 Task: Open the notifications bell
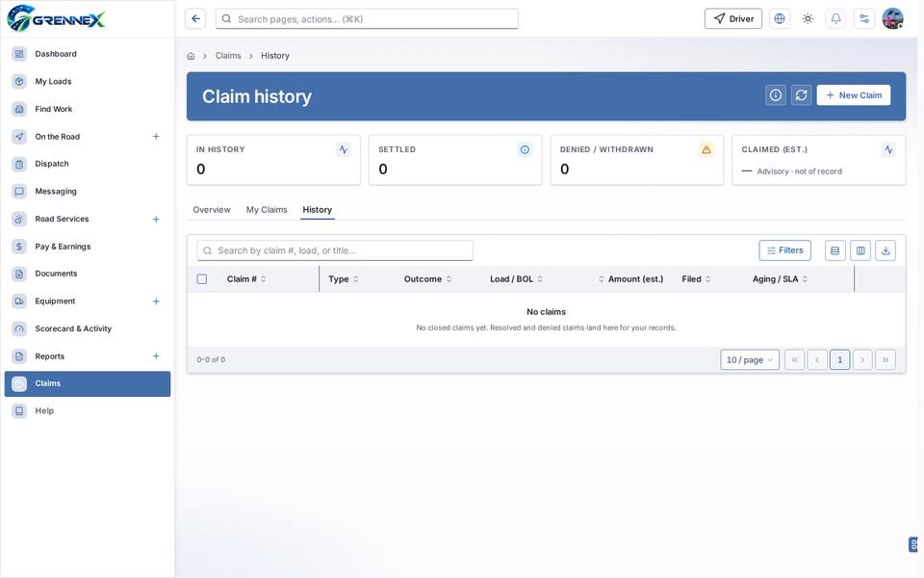pos(835,19)
